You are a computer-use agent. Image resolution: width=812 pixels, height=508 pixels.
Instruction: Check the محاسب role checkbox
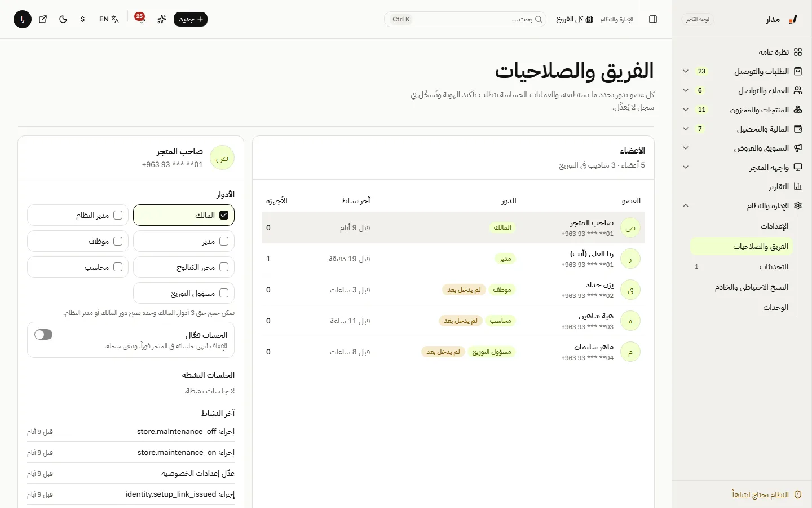pos(118,267)
